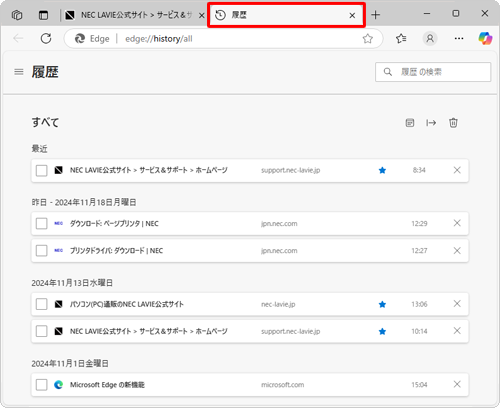Click the 2024年11月1日金曜日 date heading
Screen dimensions: 500x408
click(70, 363)
